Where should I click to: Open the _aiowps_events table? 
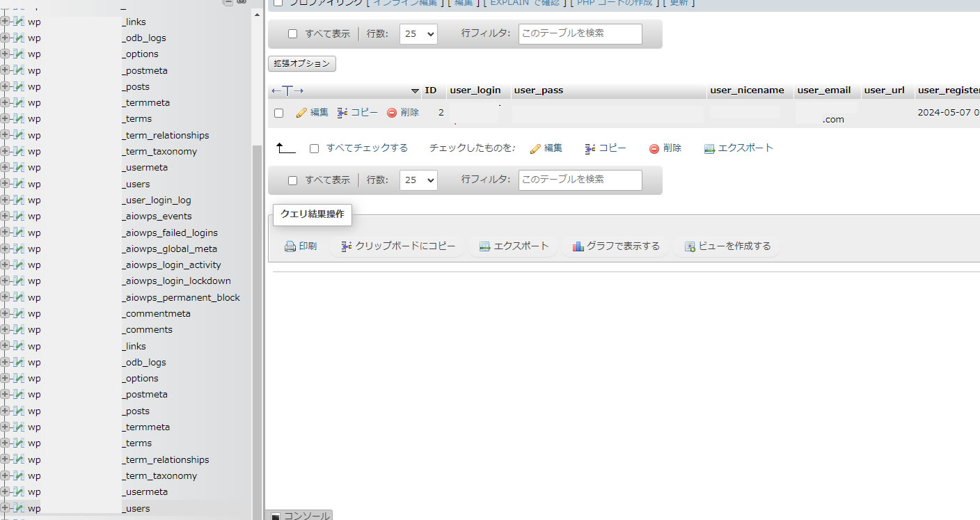tap(110, 216)
